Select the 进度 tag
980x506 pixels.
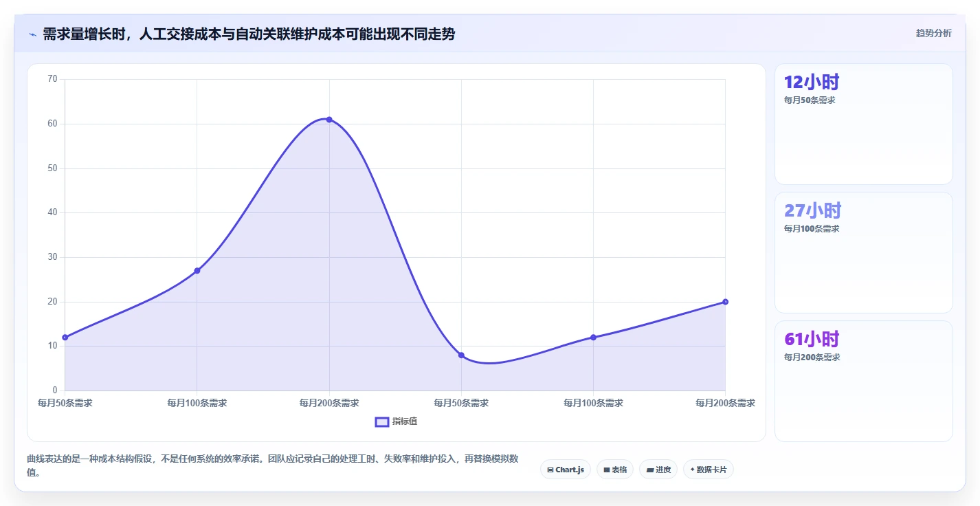pos(658,470)
